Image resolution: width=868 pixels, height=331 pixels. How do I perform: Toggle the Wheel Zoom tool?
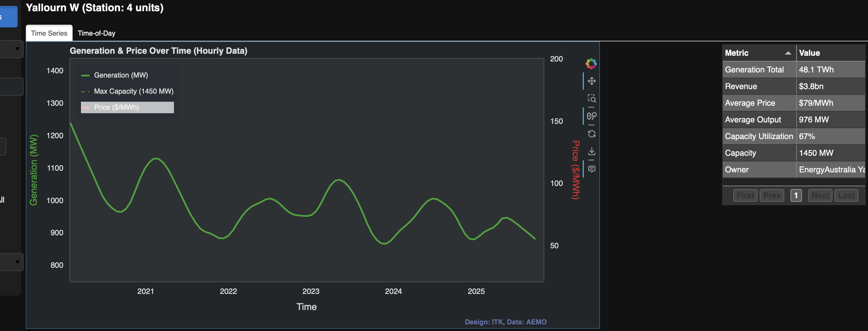pyautogui.click(x=591, y=116)
